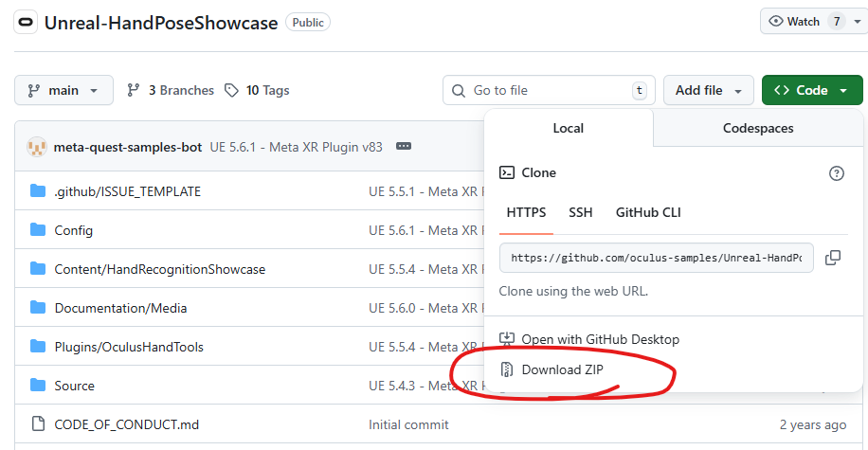
Task: Open the latest commit UE 5.6.1 message
Action: click(x=297, y=147)
